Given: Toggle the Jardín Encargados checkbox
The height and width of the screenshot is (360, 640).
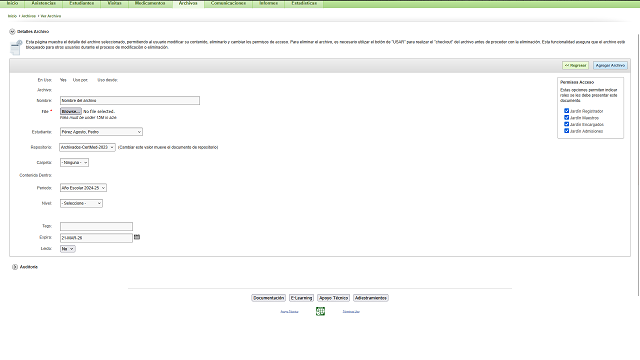Looking at the screenshot, I should 567,124.
